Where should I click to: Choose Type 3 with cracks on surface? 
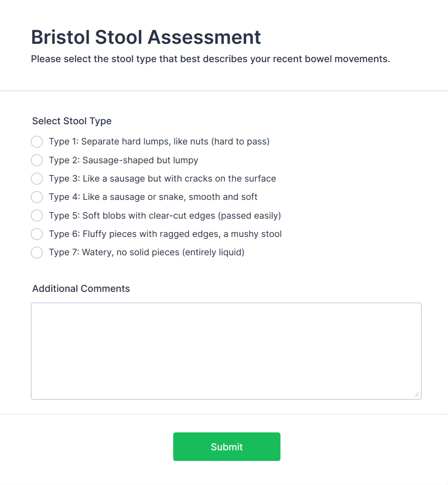coord(37,179)
